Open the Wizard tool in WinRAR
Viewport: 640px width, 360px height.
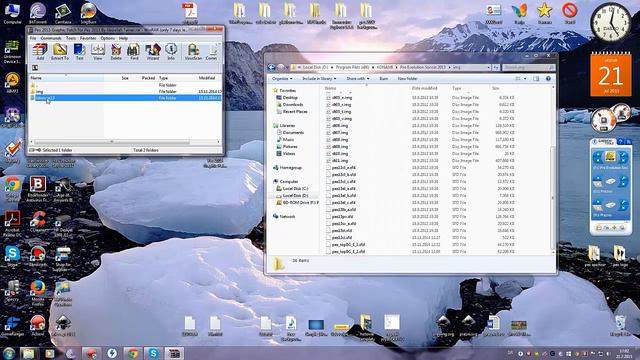(153, 51)
